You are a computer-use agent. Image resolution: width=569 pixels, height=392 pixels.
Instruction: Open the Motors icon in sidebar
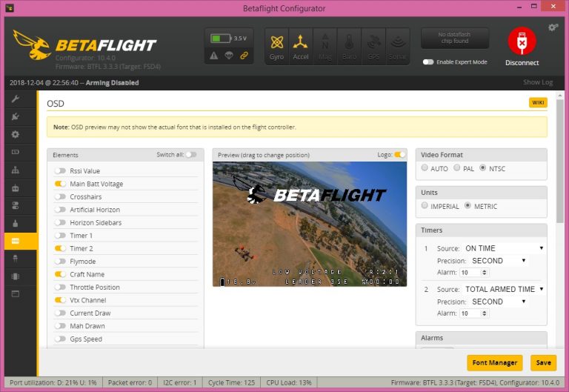pyautogui.click(x=16, y=223)
